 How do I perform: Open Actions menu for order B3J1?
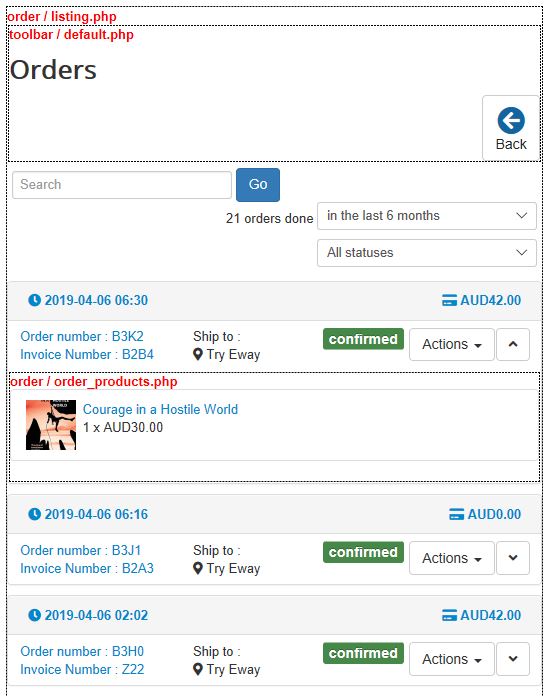[x=451, y=558]
